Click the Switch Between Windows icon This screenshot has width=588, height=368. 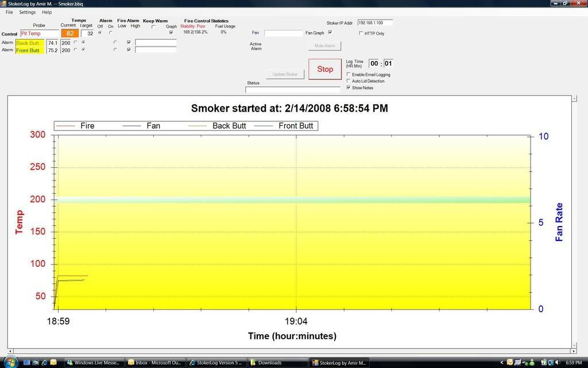click(36, 363)
